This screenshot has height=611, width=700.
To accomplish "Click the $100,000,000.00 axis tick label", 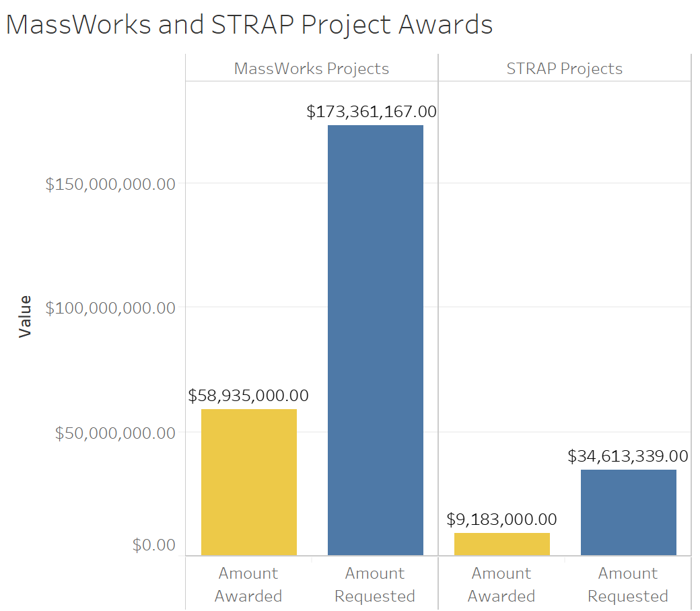I will pyautogui.click(x=110, y=308).
